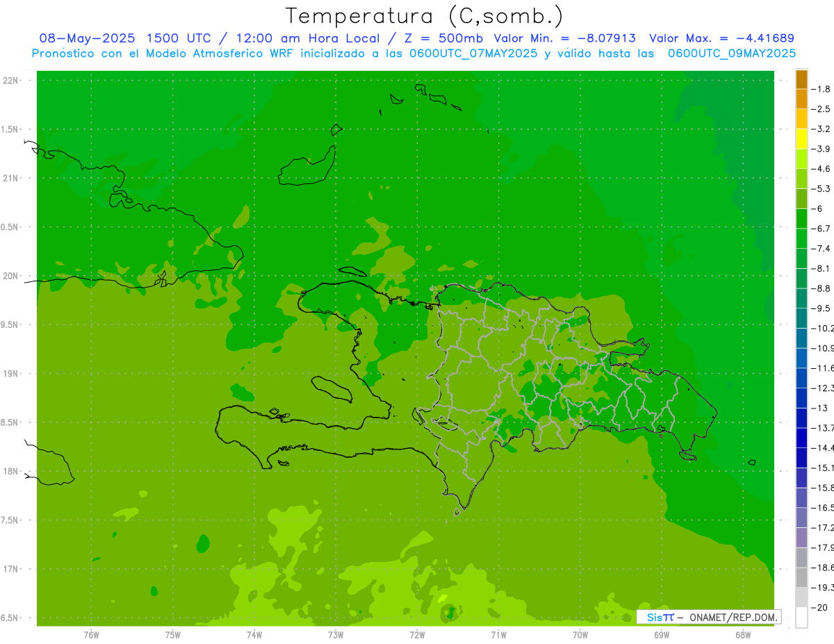Click the -12.3 value on color legend

click(823, 388)
